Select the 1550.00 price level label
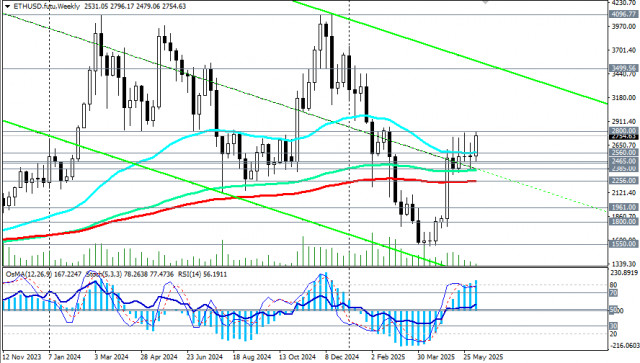 click(x=623, y=244)
